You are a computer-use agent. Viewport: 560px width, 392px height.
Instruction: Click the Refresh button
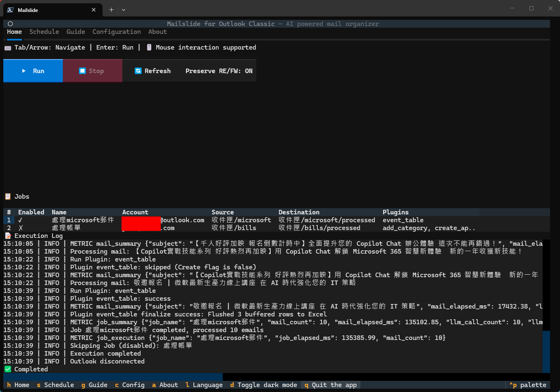(153, 71)
